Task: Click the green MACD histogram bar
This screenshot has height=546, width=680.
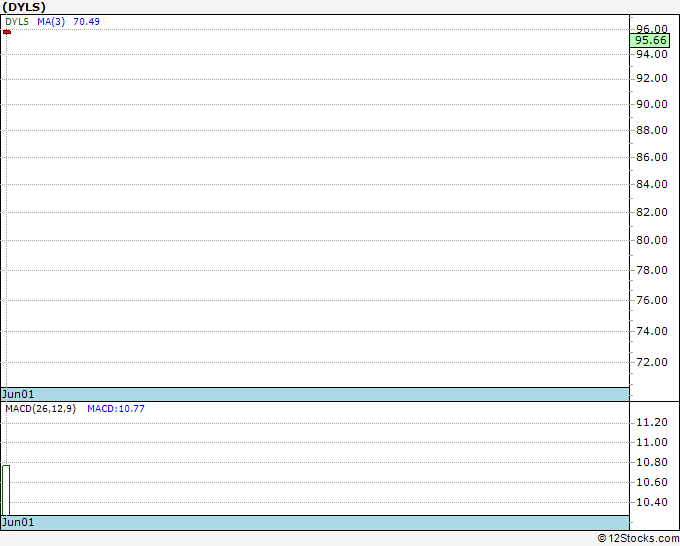Action: tap(6, 490)
